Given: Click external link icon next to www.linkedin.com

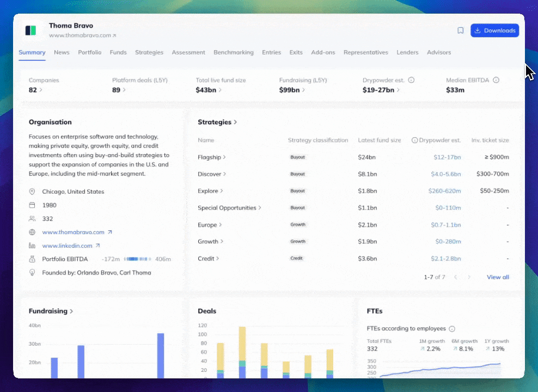Looking at the screenshot, I should click(98, 246).
